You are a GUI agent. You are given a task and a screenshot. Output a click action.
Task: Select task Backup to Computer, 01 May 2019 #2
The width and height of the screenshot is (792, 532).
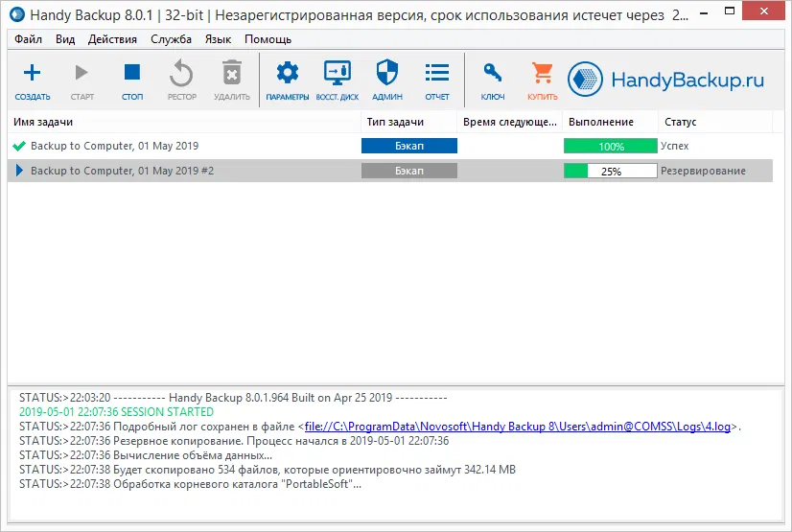point(122,171)
